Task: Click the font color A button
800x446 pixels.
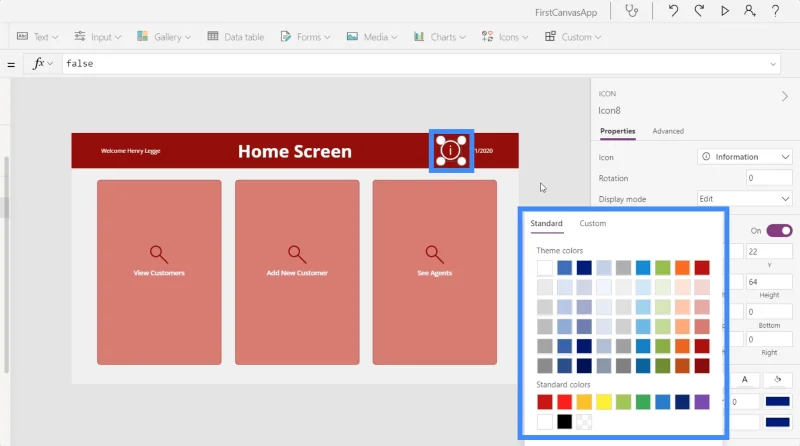Action: pyautogui.click(x=744, y=379)
